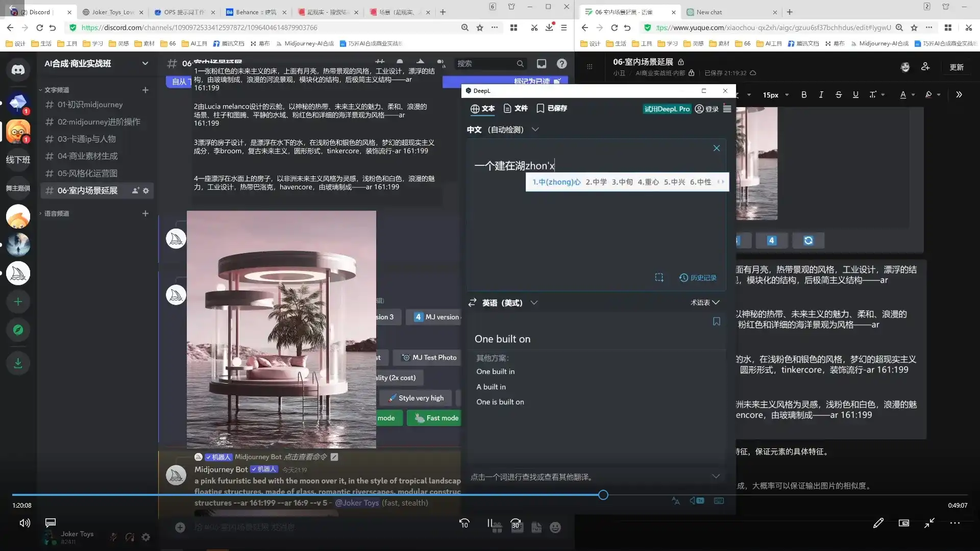This screenshot has width=980, height=551.
Task: Apply bold formatting in the Yuque toolbar
Action: point(804,95)
